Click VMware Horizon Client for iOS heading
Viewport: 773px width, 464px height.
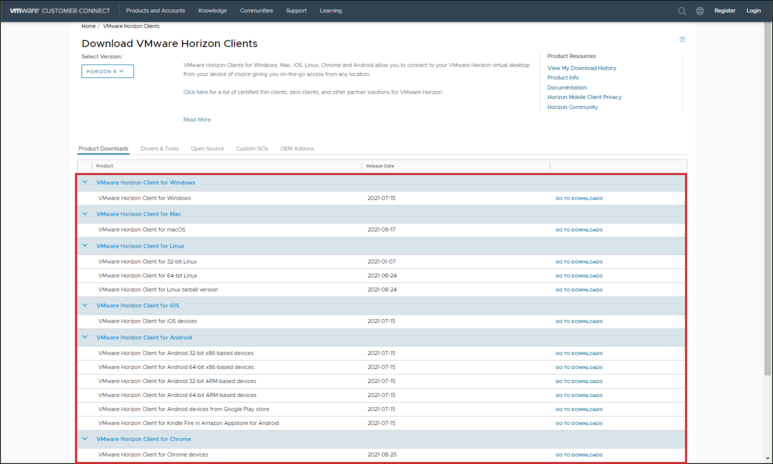click(138, 306)
